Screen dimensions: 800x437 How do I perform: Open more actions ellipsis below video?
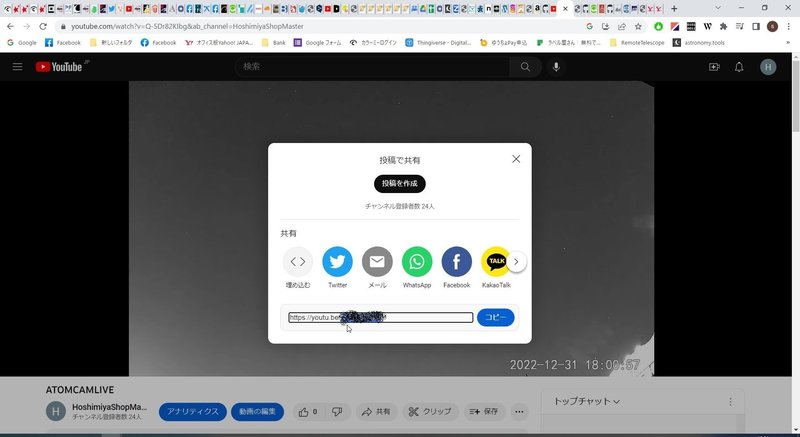tap(519, 412)
